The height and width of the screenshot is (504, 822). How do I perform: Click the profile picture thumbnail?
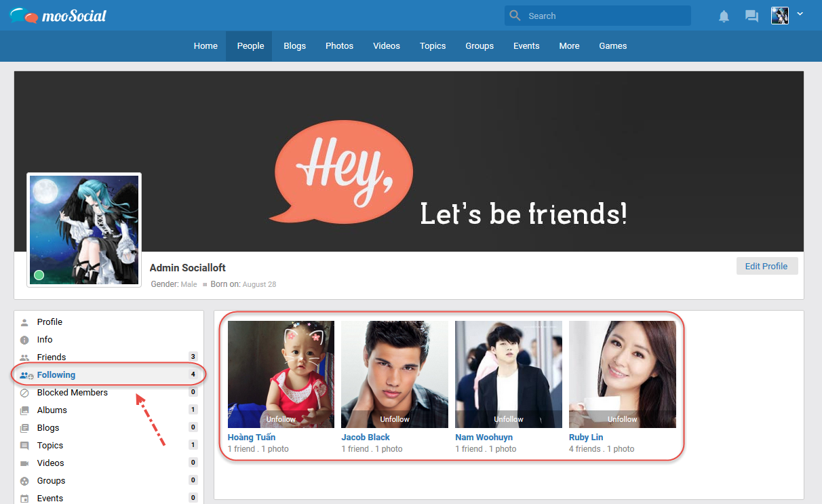pyautogui.click(x=84, y=230)
